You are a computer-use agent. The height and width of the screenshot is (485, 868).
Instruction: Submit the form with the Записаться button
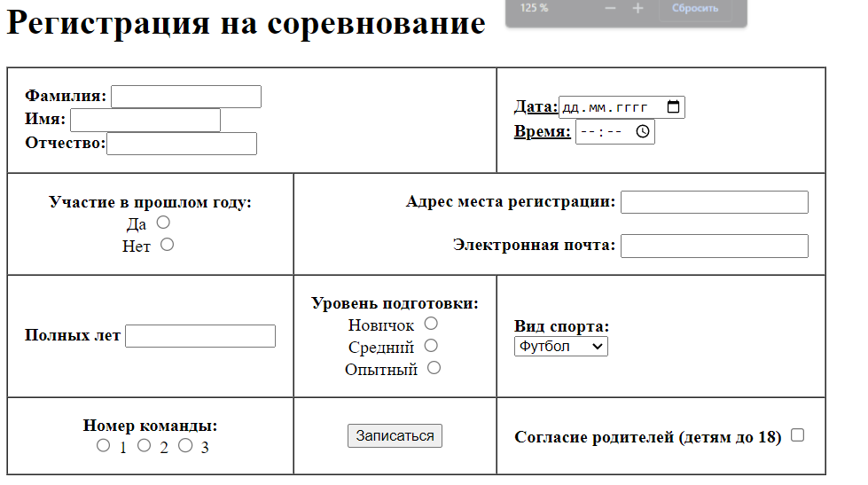(x=395, y=436)
